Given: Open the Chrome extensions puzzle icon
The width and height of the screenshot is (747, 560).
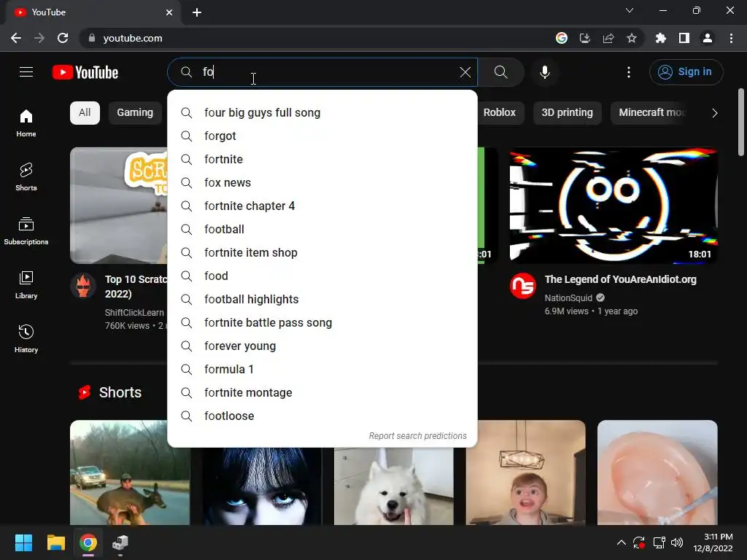Looking at the screenshot, I should pyautogui.click(x=660, y=38).
